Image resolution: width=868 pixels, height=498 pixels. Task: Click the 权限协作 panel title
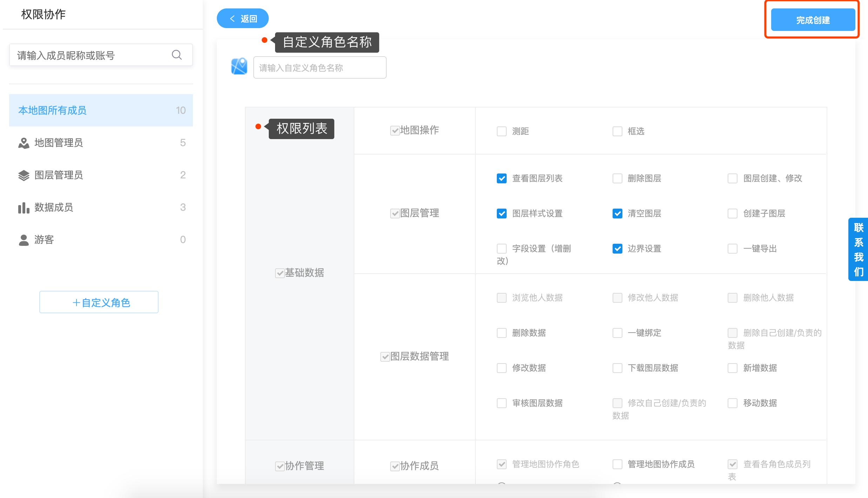[43, 14]
